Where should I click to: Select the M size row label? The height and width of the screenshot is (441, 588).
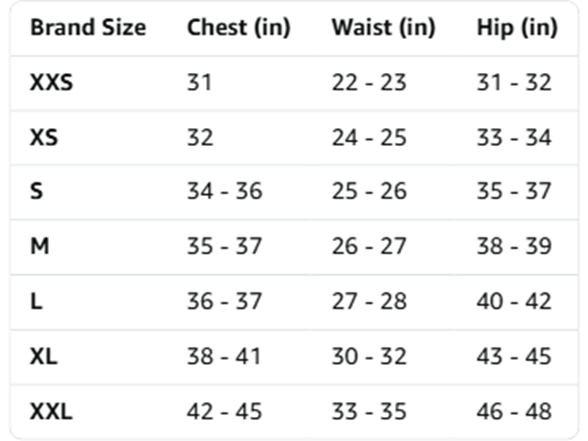(x=39, y=246)
